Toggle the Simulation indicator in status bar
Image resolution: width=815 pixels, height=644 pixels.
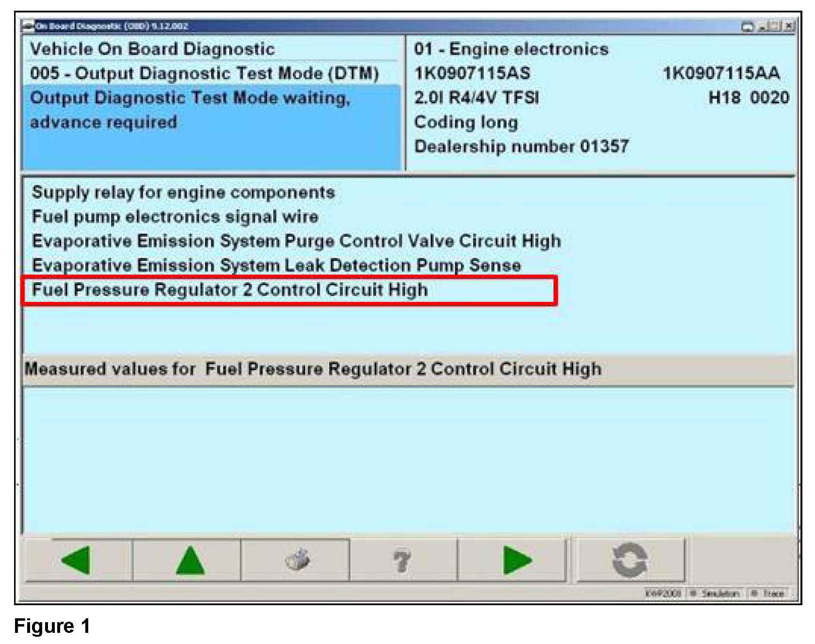(715, 594)
